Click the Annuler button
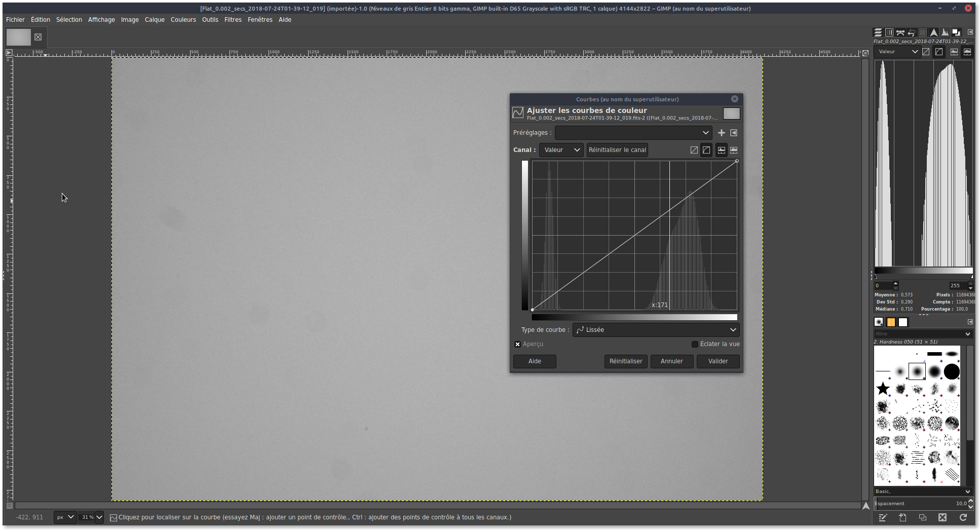The image size is (980, 530). click(x=672, y=361)
